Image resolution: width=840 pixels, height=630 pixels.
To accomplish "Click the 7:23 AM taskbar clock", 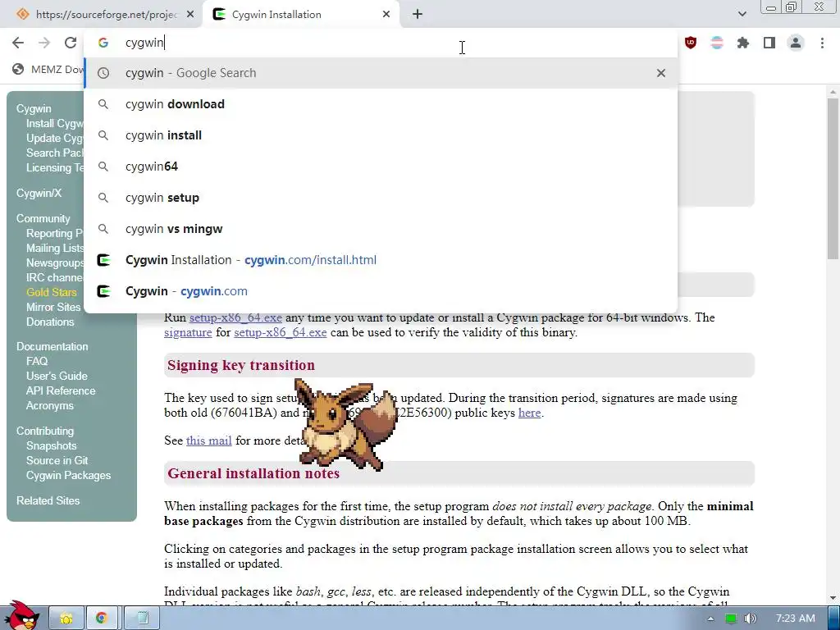I will [x=796, y=619].
